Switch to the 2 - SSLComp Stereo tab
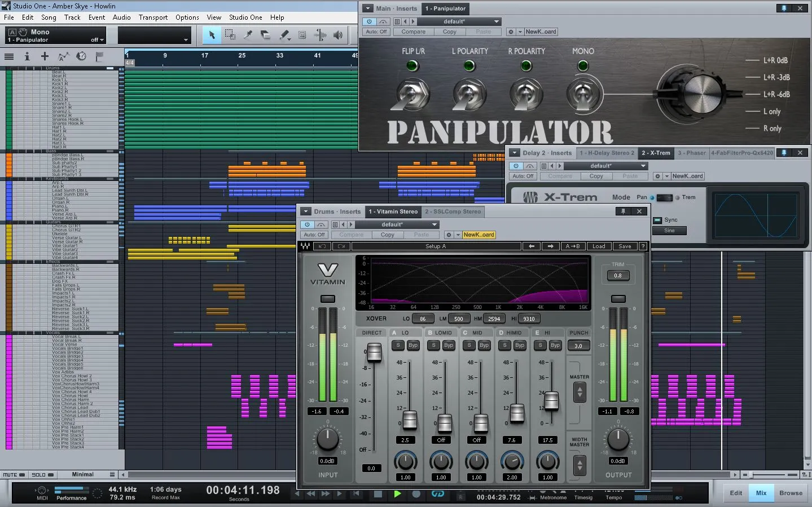The image size is (812, 507). click(453, 211)
